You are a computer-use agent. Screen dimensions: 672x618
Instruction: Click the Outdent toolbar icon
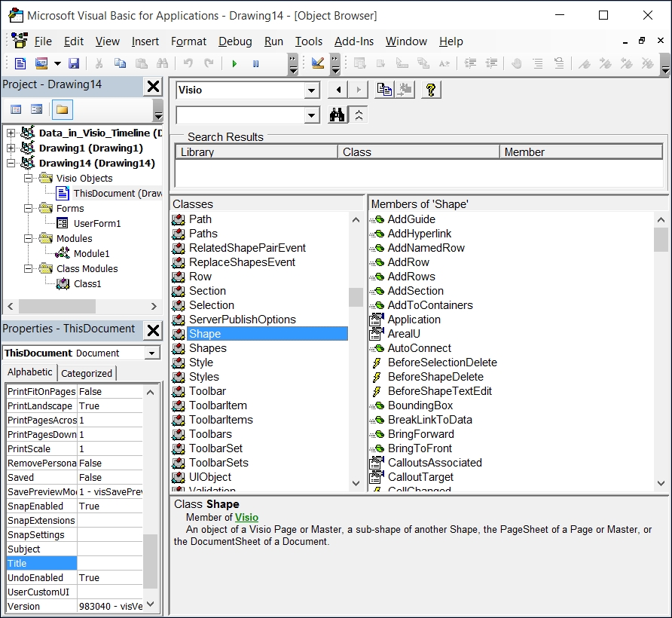[x=491, y=63]
